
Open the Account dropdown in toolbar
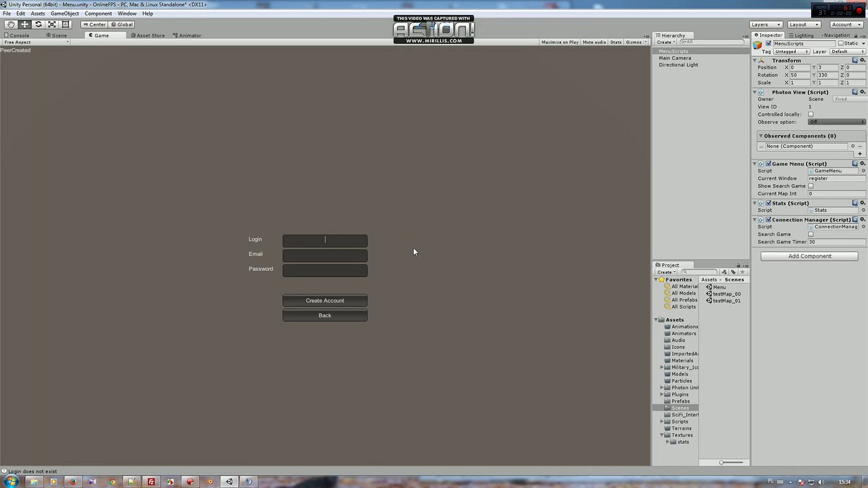coord(847,24)
